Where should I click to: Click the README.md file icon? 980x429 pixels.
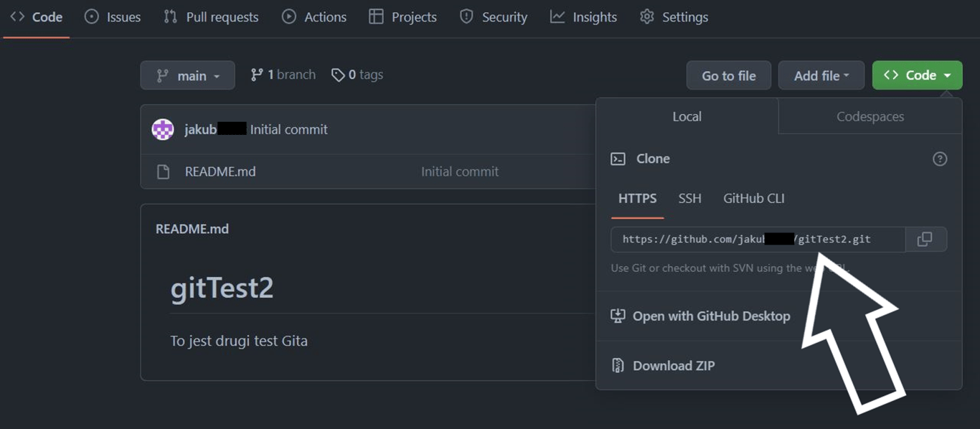click(x=164, y=172)
